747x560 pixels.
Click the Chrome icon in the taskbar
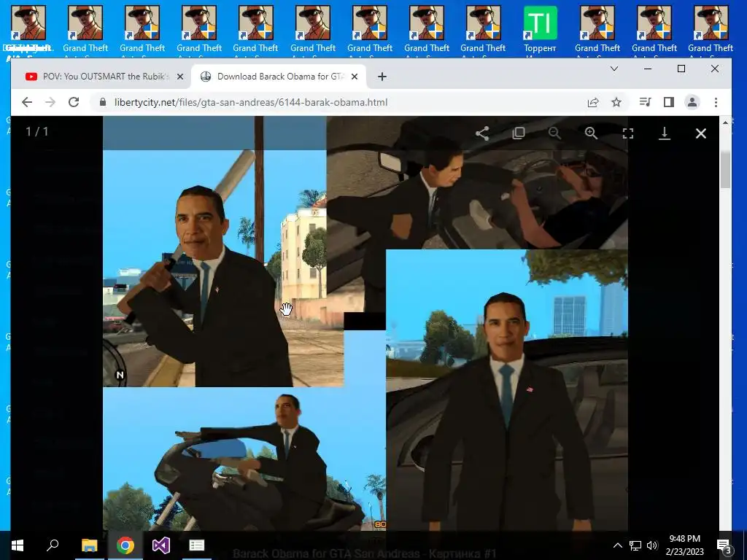pos(125,545)
